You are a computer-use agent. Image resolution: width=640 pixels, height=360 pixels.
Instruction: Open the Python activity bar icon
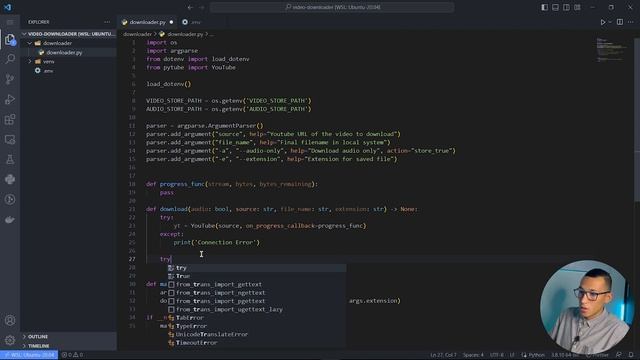click(x=10, y=179)
